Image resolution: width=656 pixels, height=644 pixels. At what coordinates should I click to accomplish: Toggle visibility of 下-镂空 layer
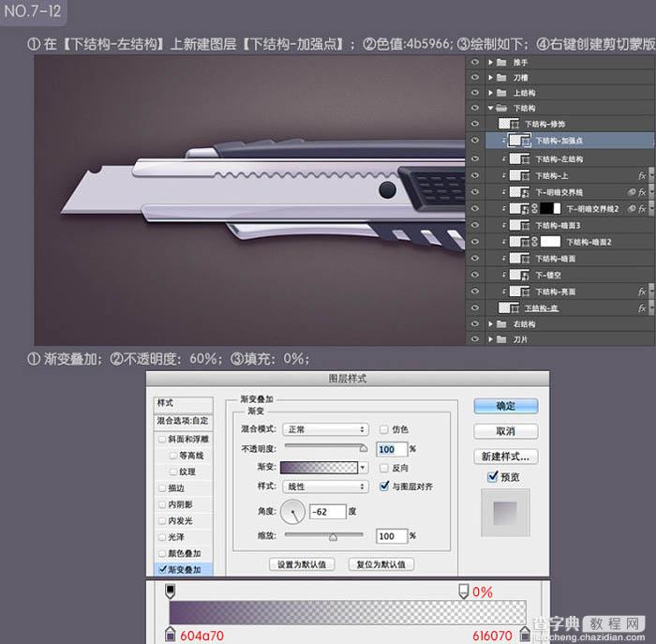point(475,275)
